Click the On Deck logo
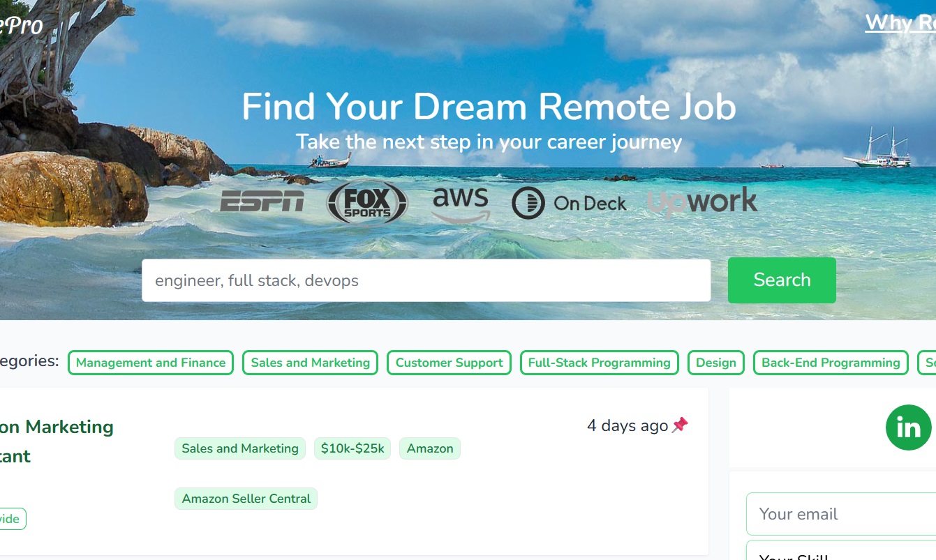The width and height of the screenshot is (936, 560). (x=569, y=203)
